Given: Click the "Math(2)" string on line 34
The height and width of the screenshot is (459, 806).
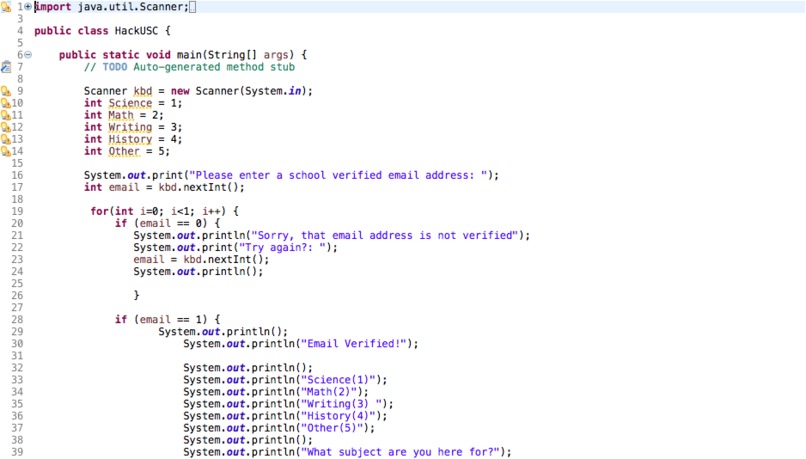Looking at the screenshot, I should pos(329,392).
